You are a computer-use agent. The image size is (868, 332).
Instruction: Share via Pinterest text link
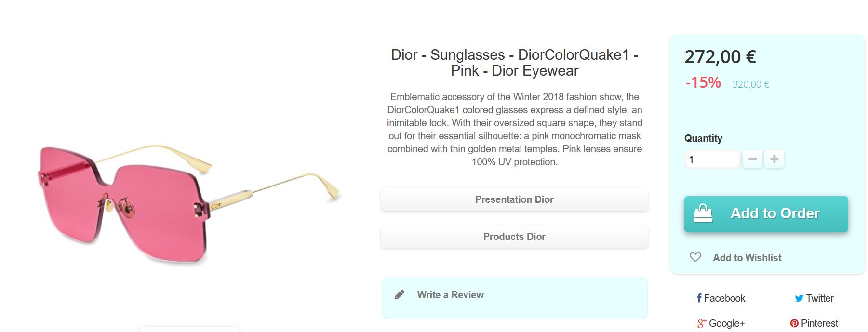click(x=819, y=323)
